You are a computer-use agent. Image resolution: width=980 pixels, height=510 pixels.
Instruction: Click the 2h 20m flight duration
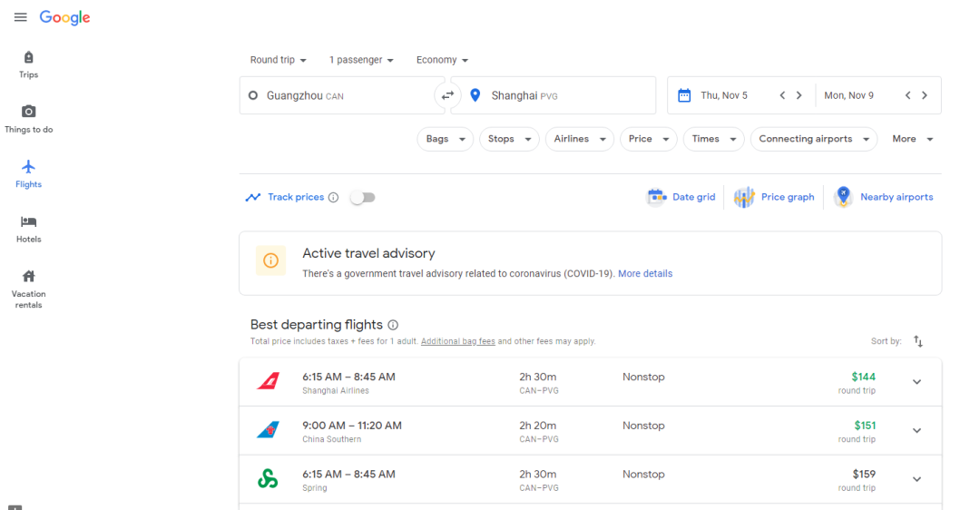[537, 426]
